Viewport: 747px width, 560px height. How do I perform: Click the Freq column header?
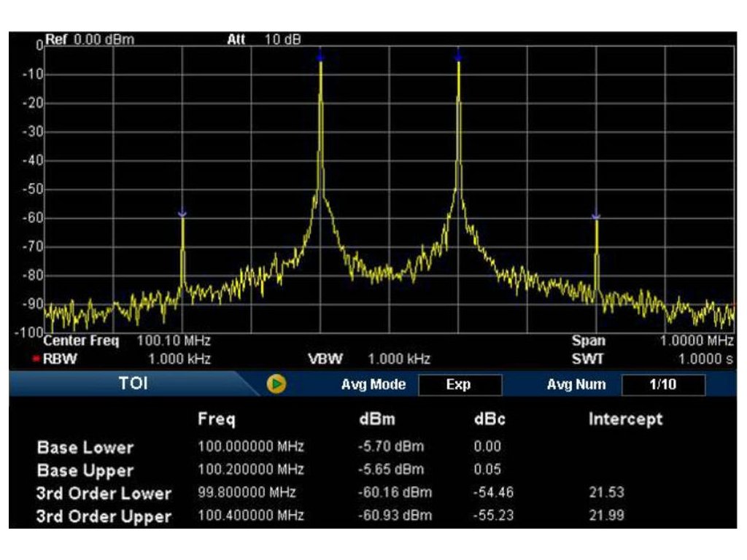216,419
